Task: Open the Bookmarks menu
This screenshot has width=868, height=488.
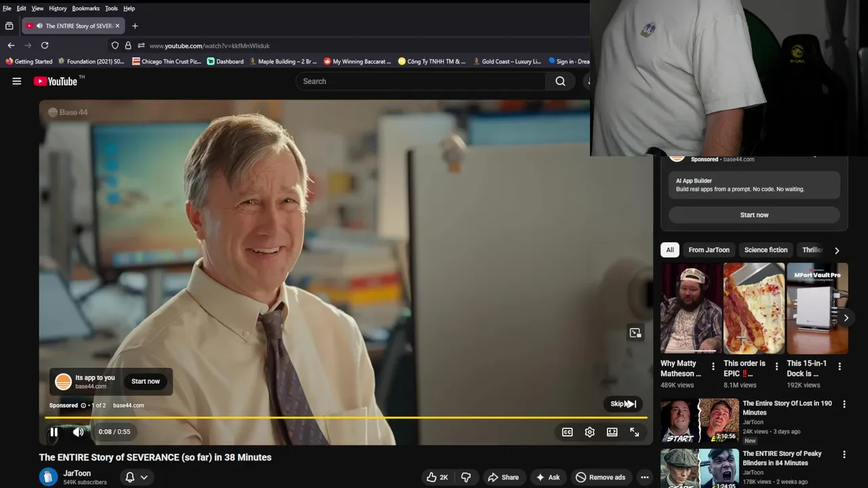Action: click(85, 8)
